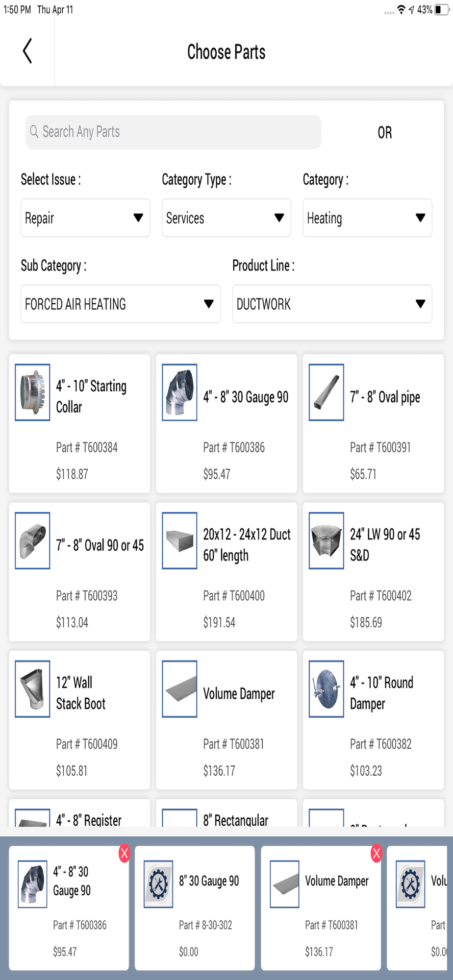Tap the gear-wrench icon for 8" 30 Gauge 90

pyautogui.click(x=158, y=884)
